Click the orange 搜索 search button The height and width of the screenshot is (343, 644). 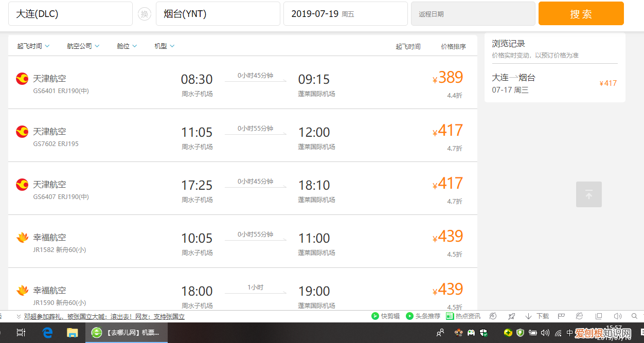tap(581, 14)
